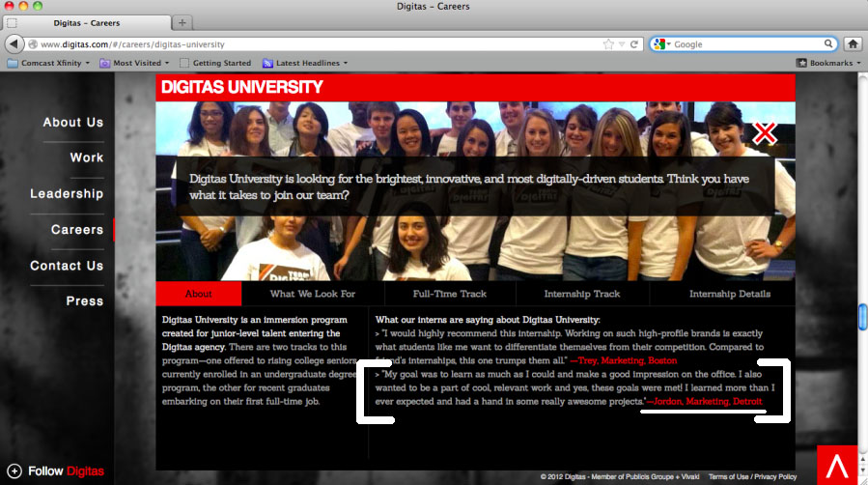Click the plus icon beside Follow Digitas
Screen dimensions: 868x485
tap(14, 471)
